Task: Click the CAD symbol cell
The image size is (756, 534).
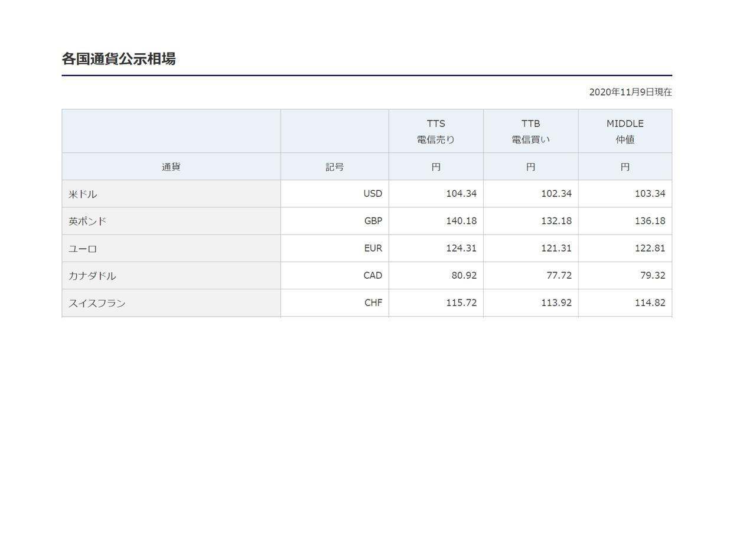Action: [334, 275]
